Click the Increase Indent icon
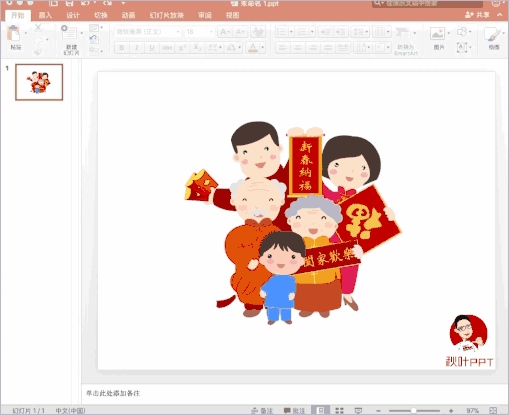This screenshot has width=509, height=415. pyautogui.click(x=340, y=32)
